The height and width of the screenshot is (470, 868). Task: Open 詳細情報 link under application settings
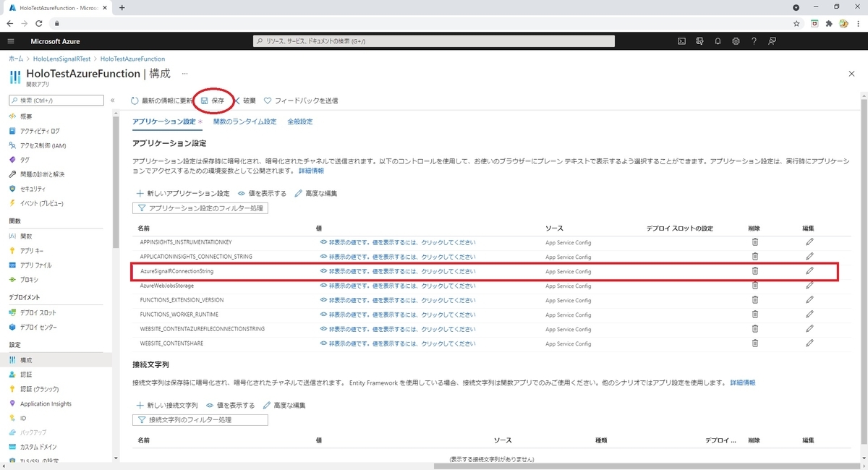pyautogui.click(x=311, y=171)
